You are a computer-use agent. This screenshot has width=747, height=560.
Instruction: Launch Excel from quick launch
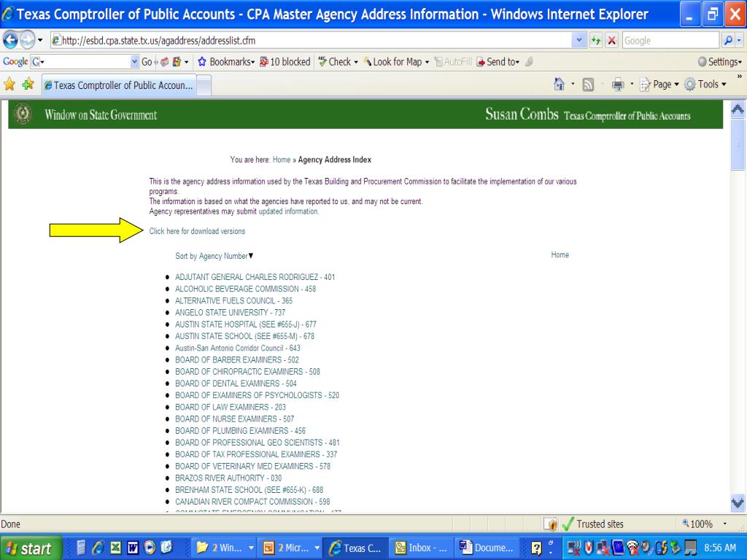[116, 548]
